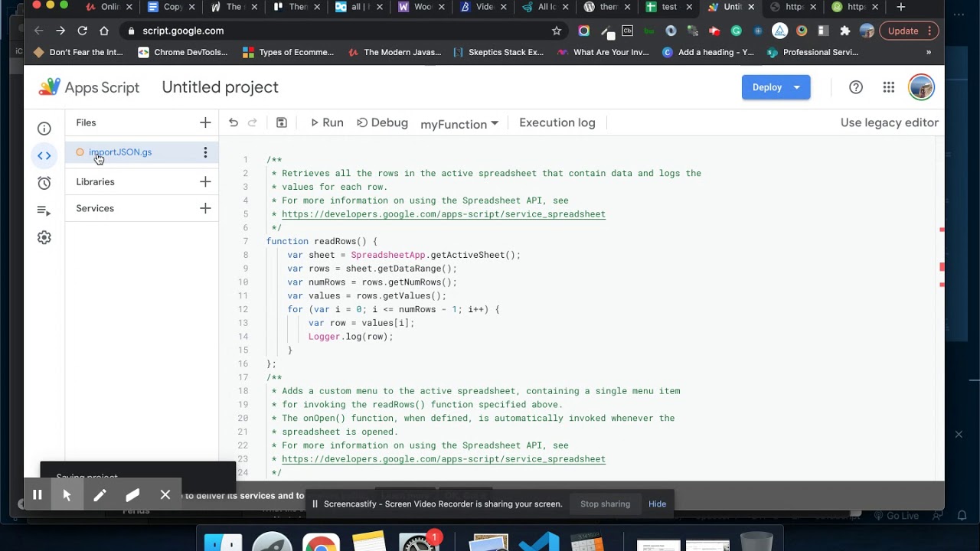Undo the last edit
This screenshot has width=980, height=551.
tap(234, 122)
